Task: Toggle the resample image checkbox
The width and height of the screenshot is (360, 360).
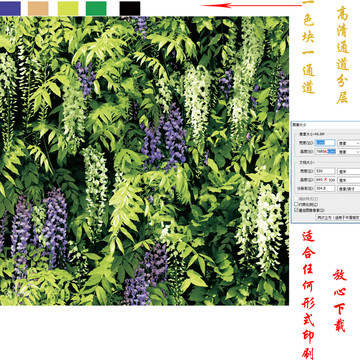Action: click(296, 210)
